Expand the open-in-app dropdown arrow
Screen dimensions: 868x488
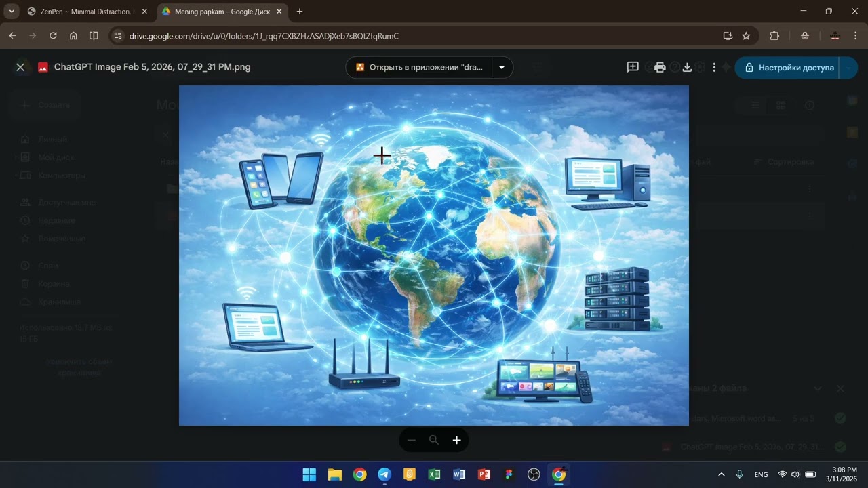pyautogui.click(x=502, y=67)
